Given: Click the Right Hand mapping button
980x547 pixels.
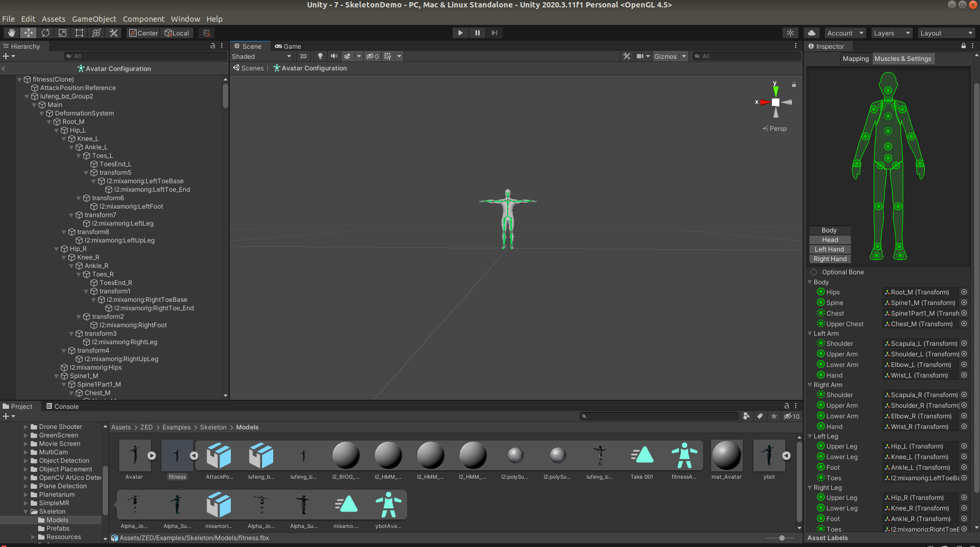Looking at the screenshot, I should [830, 258].
